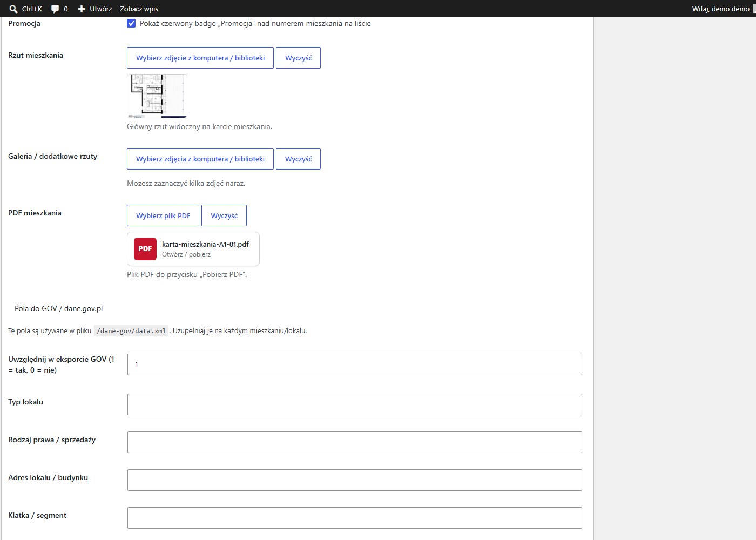This screenshot has height=540, width=756.
Task: Click the Typ lokalu input field
Action: [x=355, y=404]
